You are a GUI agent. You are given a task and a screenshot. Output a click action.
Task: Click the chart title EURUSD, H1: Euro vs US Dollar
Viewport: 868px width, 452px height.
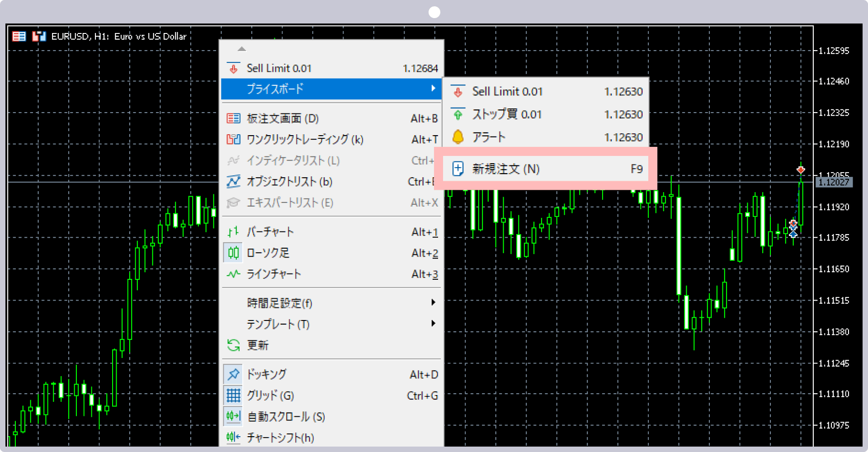pos(119,36)
